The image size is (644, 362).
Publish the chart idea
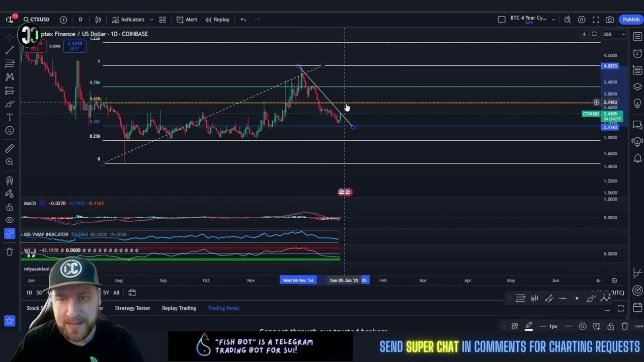click(631, 20)
